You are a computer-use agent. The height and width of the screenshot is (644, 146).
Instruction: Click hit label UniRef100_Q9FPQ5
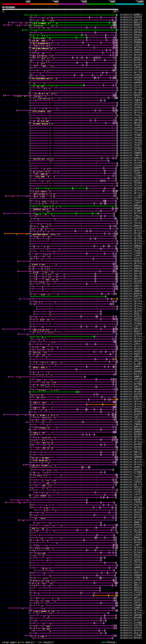point(131,379)
